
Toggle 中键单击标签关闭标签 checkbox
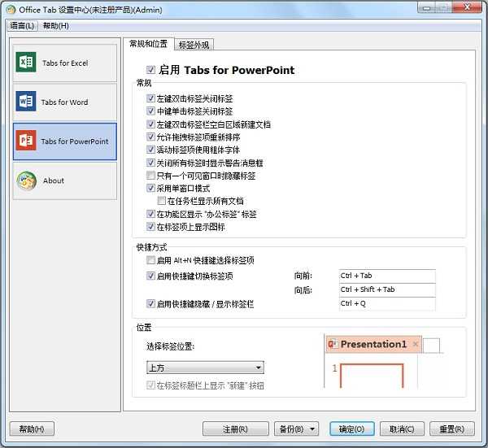150,111
